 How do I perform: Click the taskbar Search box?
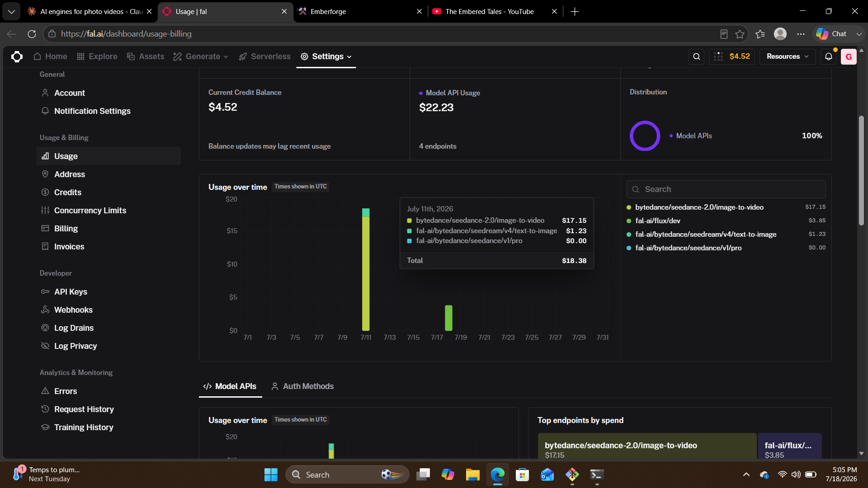(347, 474)
